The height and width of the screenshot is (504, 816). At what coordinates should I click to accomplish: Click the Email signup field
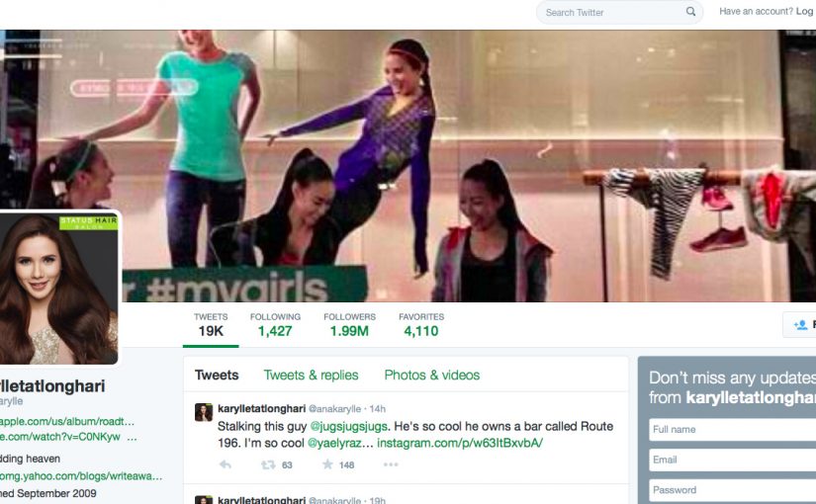pyautogui.click(x=733, y=460)
